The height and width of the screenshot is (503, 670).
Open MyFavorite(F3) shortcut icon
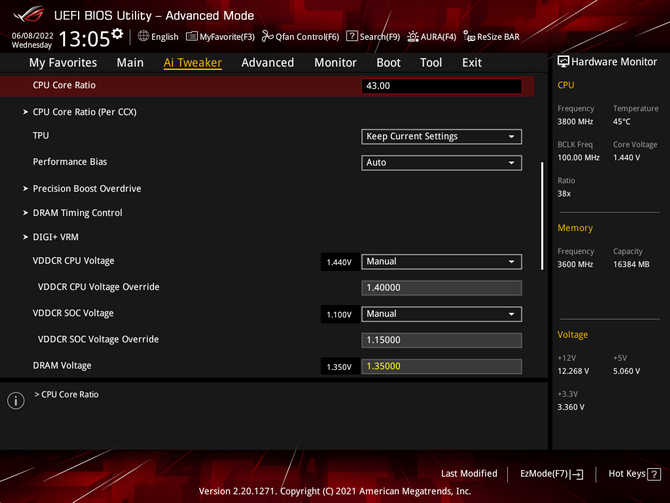click(192, 37)
